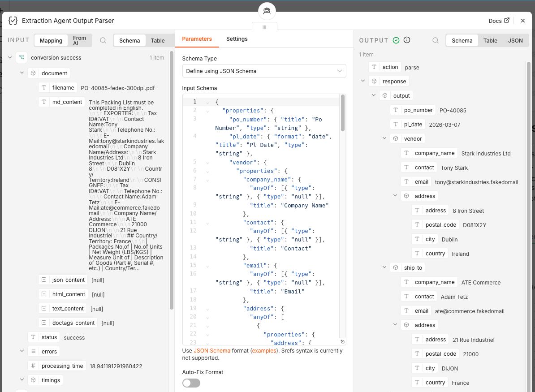The width and height of the screenshot is (535, 392).
Task: Click the value PO-40085-fedex-300dpi.pdf
Action: click(118, 88)
